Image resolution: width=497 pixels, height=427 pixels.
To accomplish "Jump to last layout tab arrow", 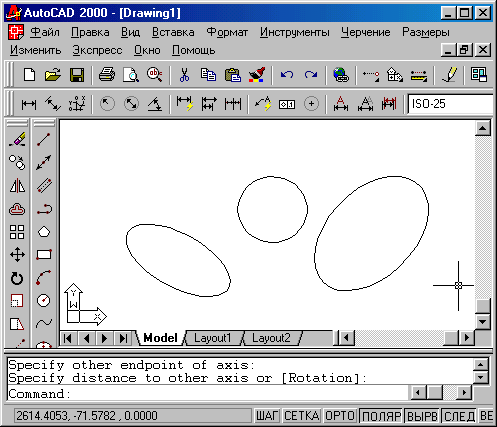I will (x=123, y=338).
